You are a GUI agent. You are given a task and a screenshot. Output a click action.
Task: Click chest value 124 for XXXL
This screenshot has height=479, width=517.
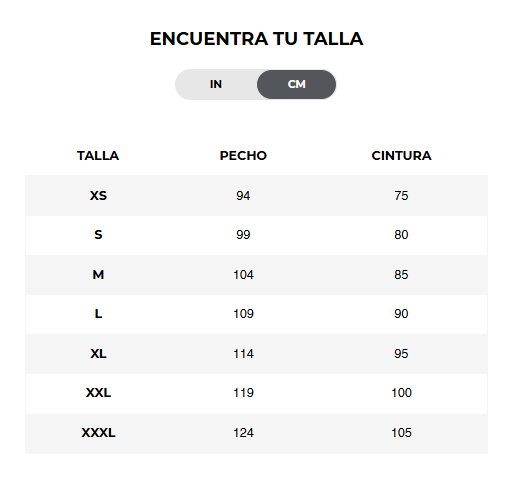[x=243, y=433]
